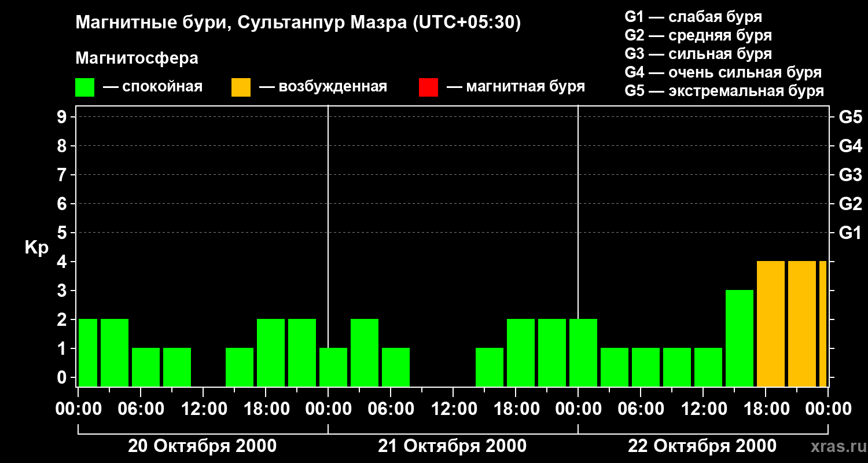This screenshot has height=463, width=868.
Task: Select the '21 Октября 2000' date label
Action: 452,446
